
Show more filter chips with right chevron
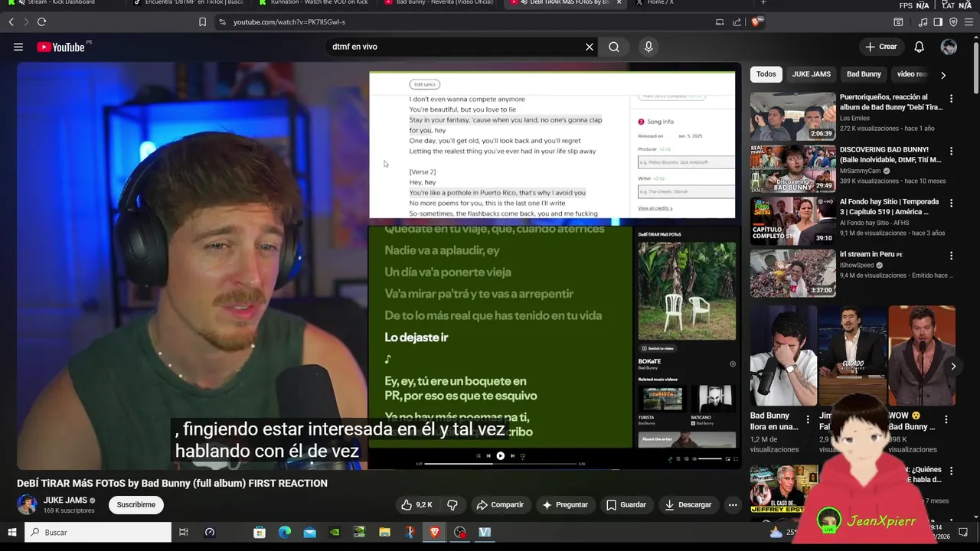[x=943, y=75]
